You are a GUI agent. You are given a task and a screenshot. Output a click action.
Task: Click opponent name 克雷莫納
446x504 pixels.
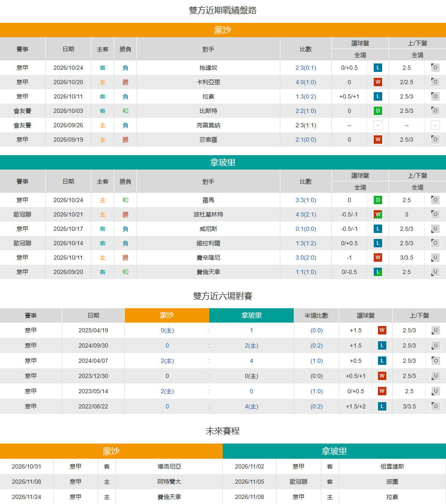(x=208, y=125)
